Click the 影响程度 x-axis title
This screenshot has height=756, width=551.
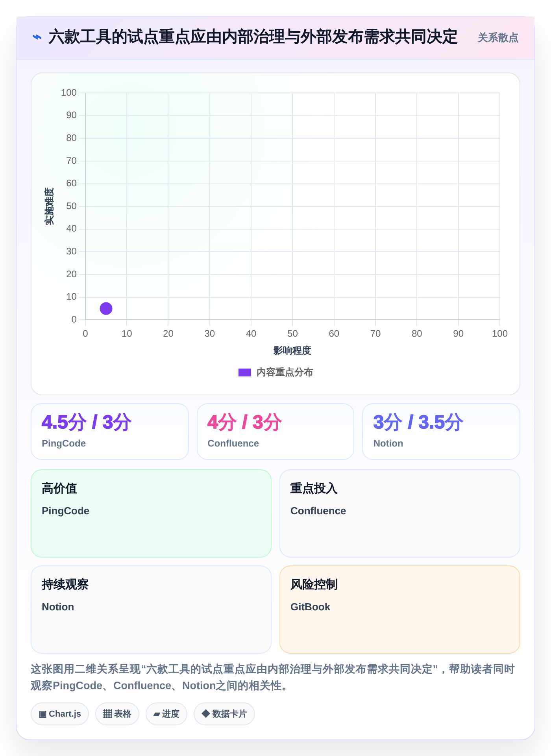(292, 350)
